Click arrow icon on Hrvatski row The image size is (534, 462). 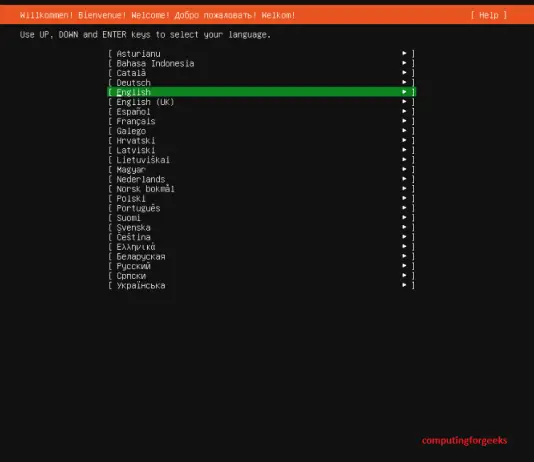[404, 140]
